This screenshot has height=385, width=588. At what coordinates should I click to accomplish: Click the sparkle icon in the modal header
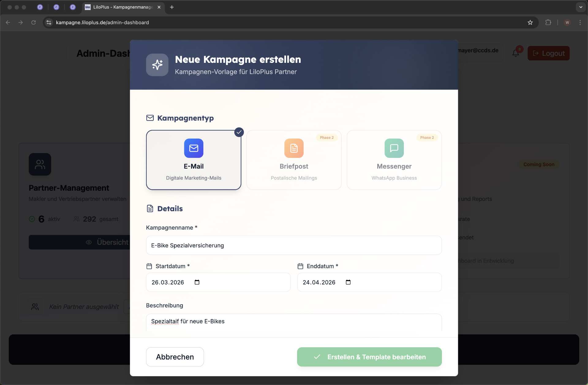click(157, 65)
